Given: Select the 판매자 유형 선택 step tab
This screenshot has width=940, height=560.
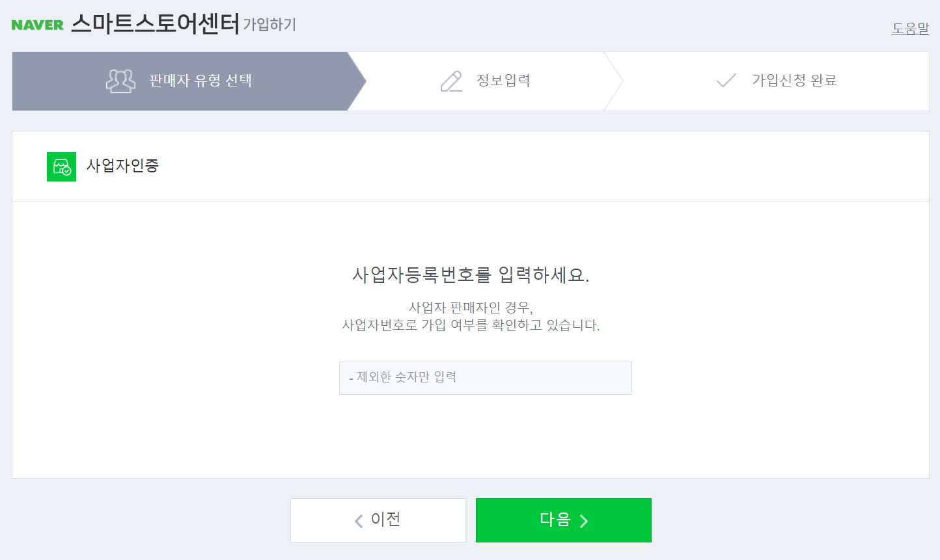Looking at the screenshot, I should click(x=189, y=81).
